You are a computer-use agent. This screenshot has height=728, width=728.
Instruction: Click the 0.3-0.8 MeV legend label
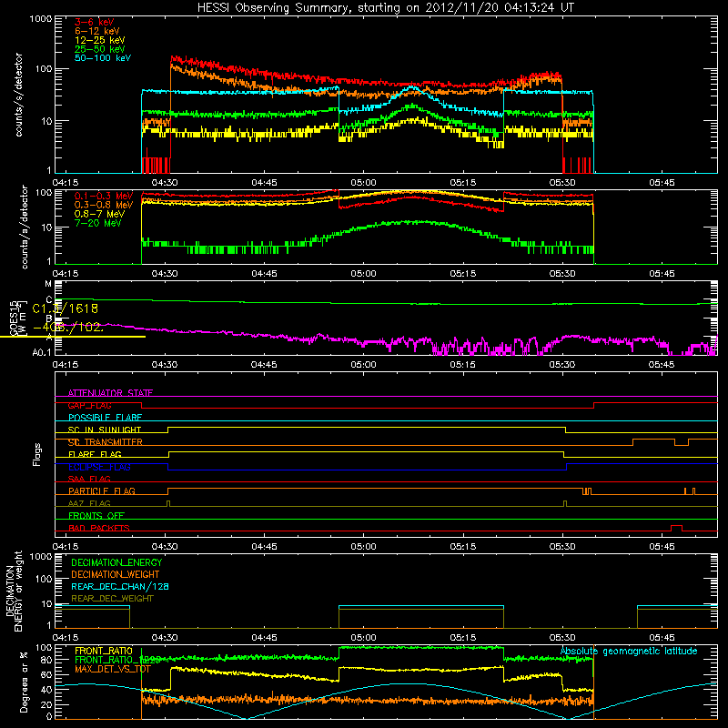coord(104,205)
